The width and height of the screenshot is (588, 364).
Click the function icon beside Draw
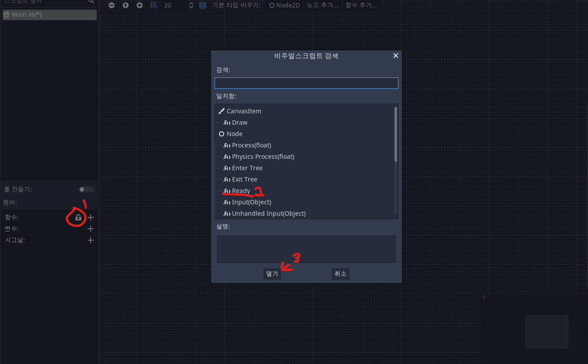pos(227,122)
